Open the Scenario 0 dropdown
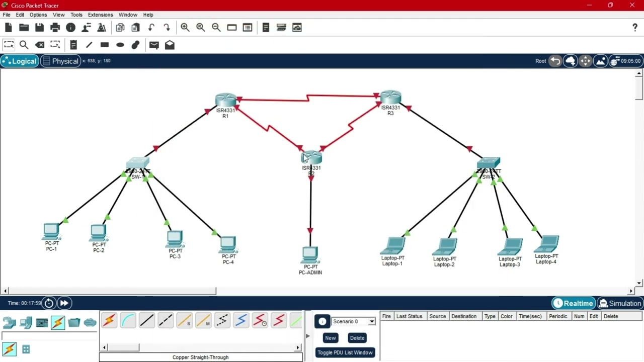The height and width of the screenshot is (362, 644). (x=353, y=321)
